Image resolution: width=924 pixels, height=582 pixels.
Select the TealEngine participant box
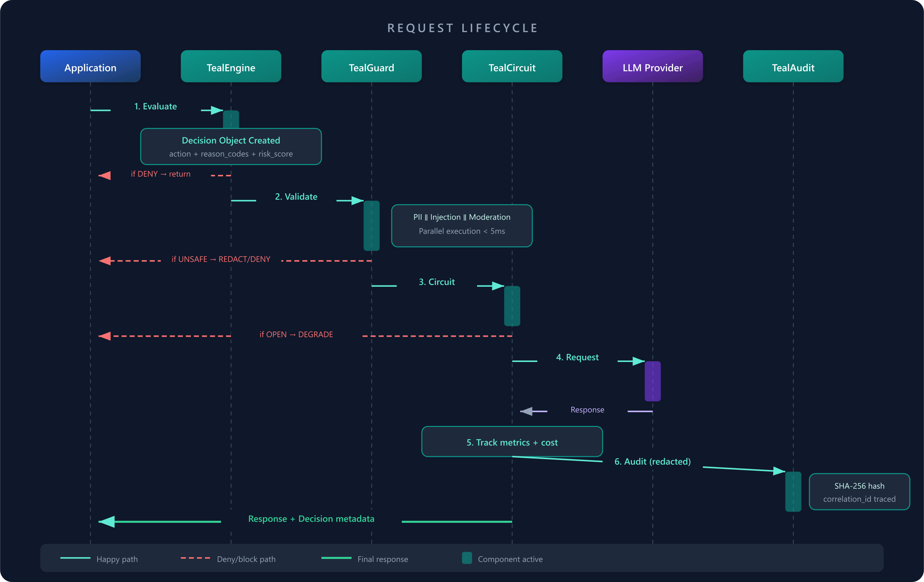pyautogui.click(x=231, y=66)
